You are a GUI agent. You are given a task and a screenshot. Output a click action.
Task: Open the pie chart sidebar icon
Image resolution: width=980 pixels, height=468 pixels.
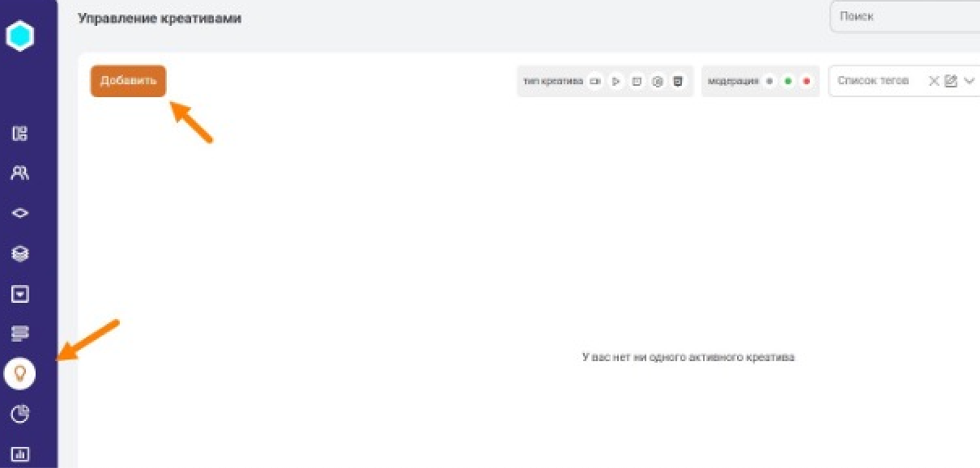[x=20, y=414]
